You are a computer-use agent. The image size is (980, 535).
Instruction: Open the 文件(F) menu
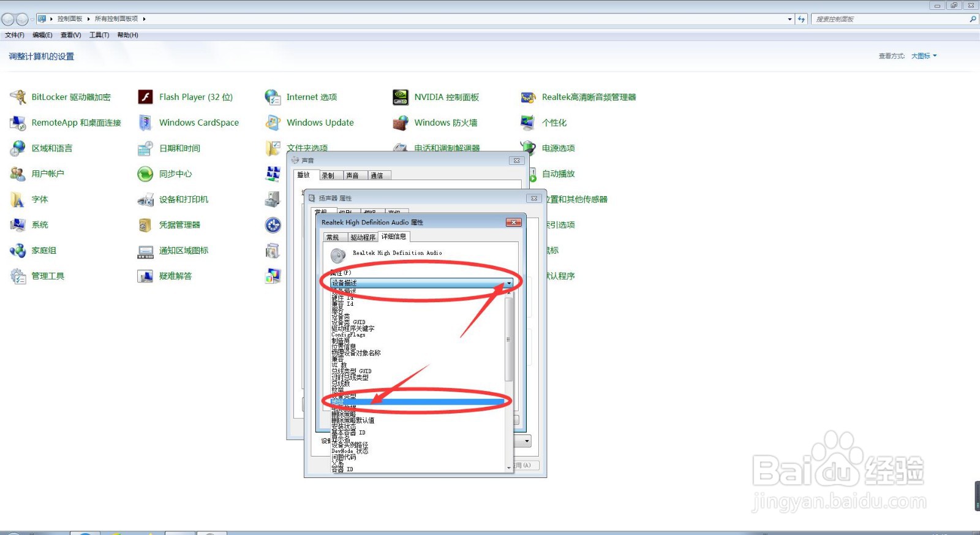pos(15,35)
